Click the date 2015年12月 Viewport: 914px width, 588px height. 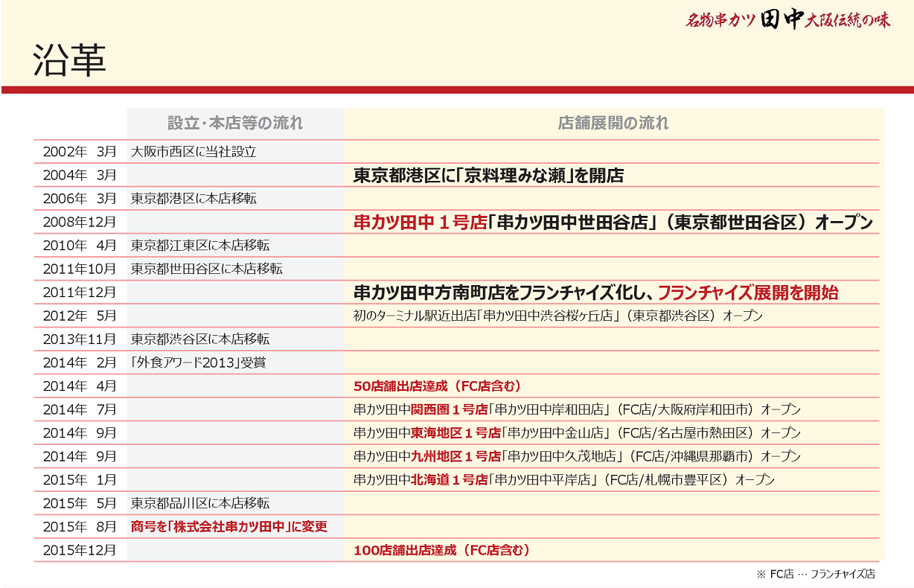[x=80, y=550]
